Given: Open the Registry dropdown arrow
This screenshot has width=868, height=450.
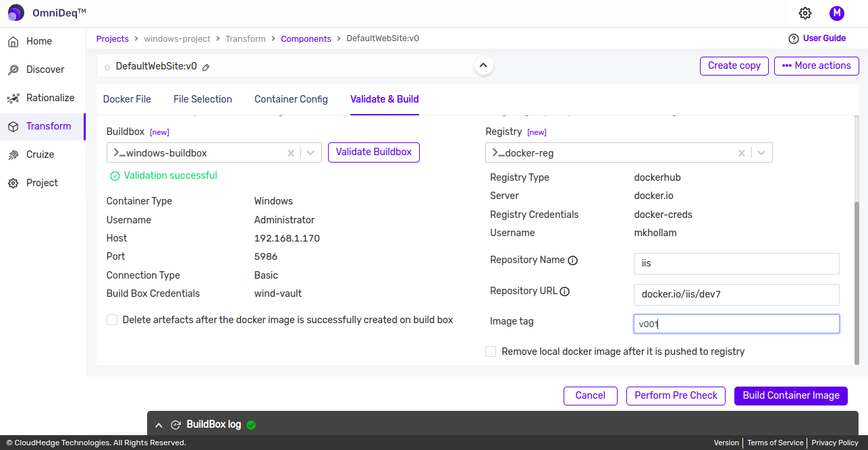Looking at the screenshot, I should tap(761, 153).
